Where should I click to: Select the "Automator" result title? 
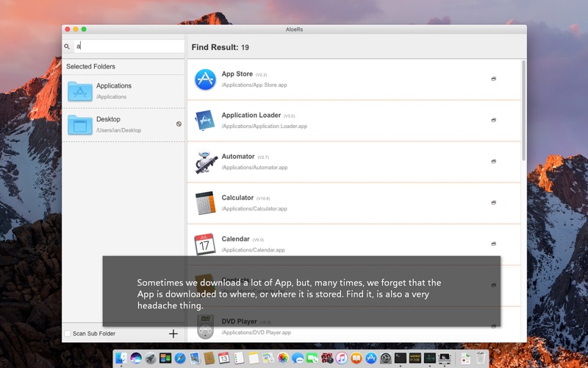[x=238, y=157]
